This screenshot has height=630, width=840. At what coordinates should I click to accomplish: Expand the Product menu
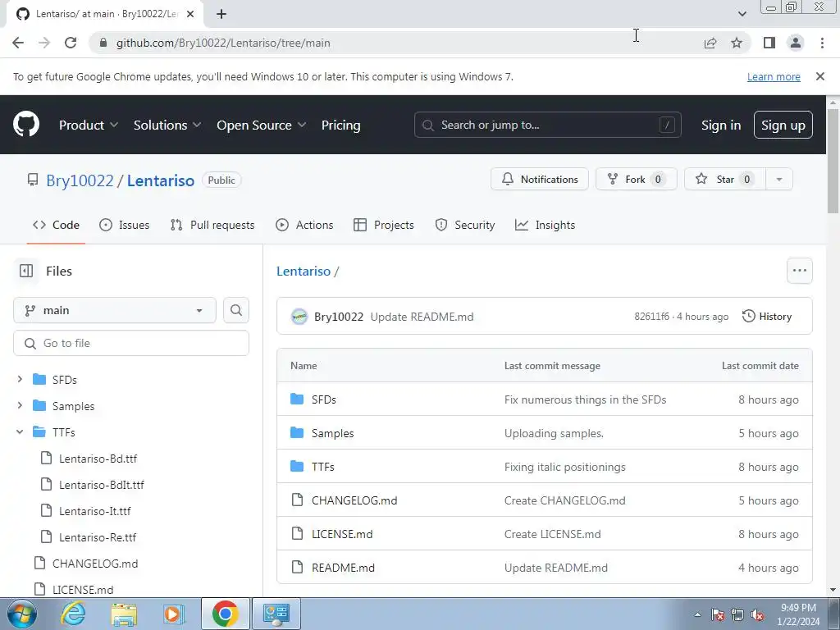click(x=89, y=125)
